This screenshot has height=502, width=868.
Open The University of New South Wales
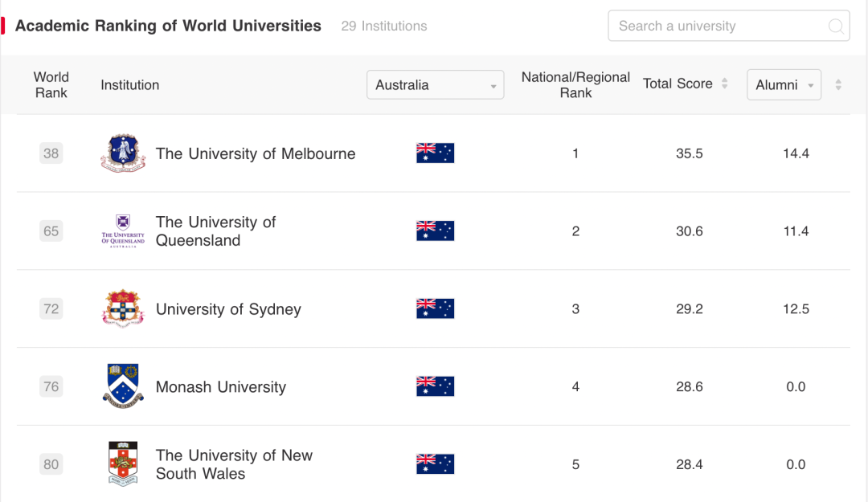coord(233,464)
